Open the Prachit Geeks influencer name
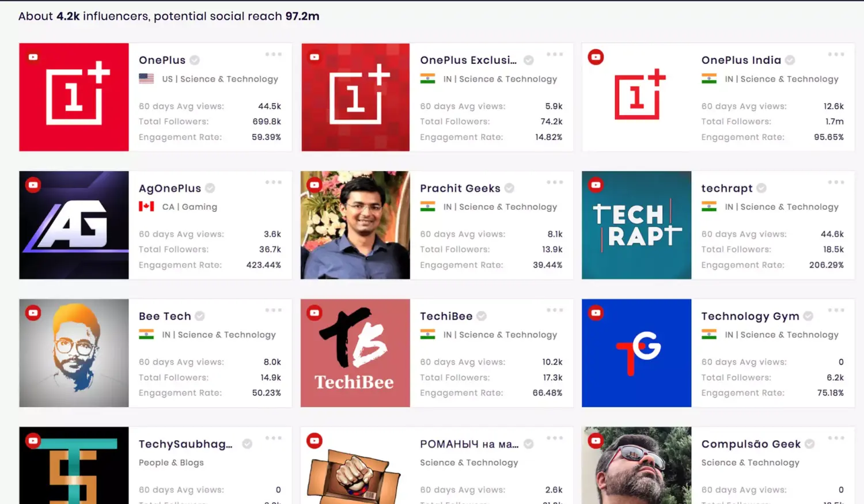Viewport: 864px width, 504px height. pyautogui.click(x=460, y=188)
